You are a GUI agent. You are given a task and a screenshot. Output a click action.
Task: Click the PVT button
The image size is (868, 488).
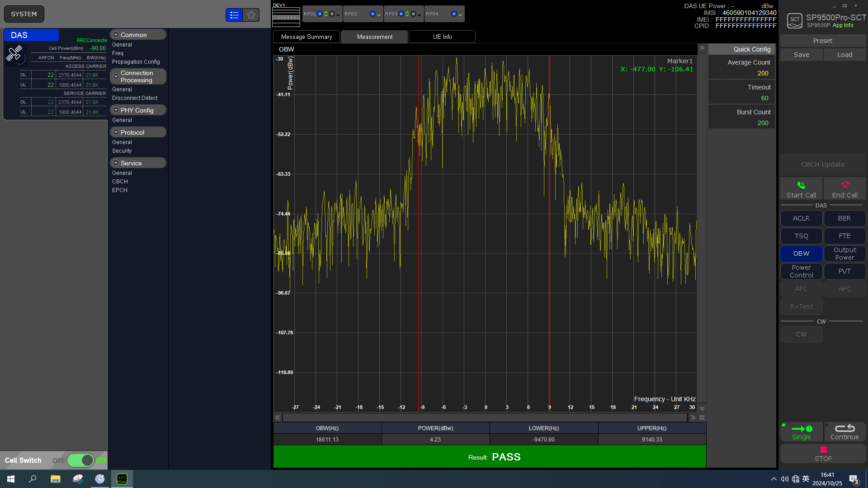pos(844,271)
